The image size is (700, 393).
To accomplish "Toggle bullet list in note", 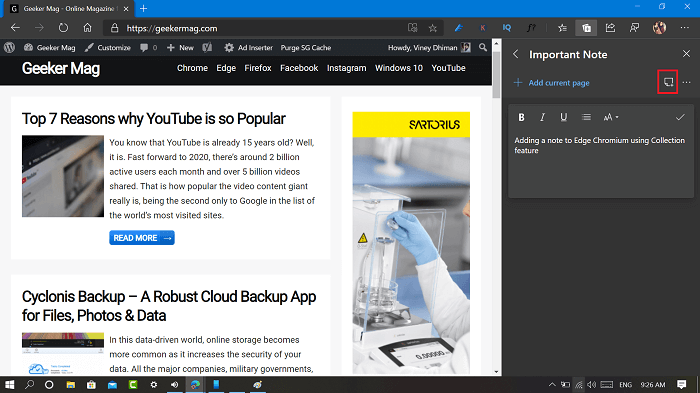I will point(586,117).
